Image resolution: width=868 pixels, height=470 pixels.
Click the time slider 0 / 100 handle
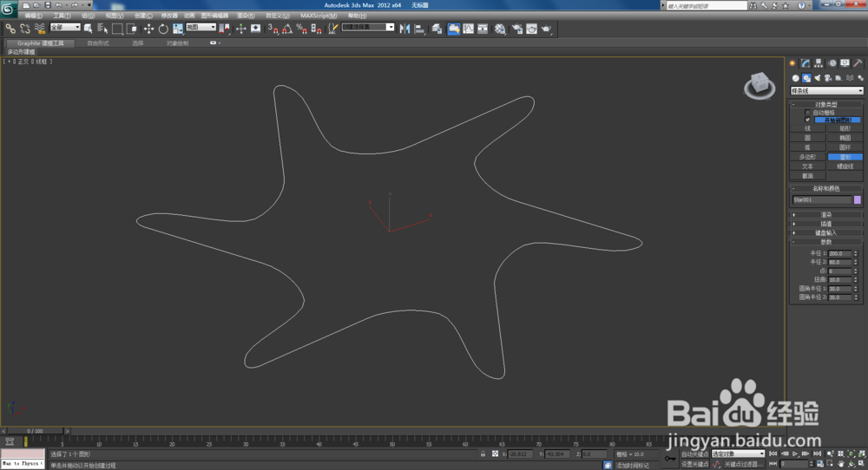(x=35, y=431)
